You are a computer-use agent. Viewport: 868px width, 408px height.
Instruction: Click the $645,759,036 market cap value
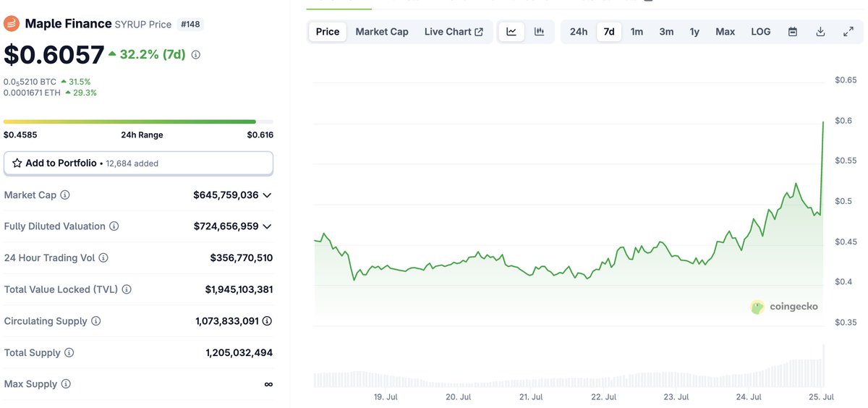(x=226, y=195)
